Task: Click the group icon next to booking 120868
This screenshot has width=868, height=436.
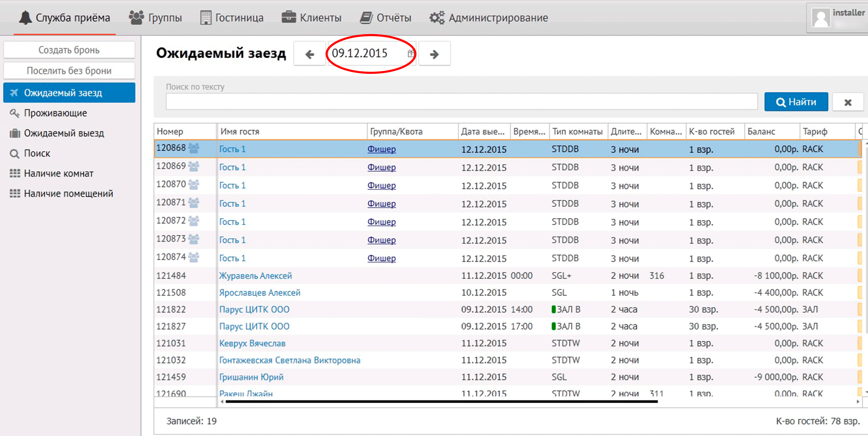Action: pyautogui.click(x=194, y=148)
